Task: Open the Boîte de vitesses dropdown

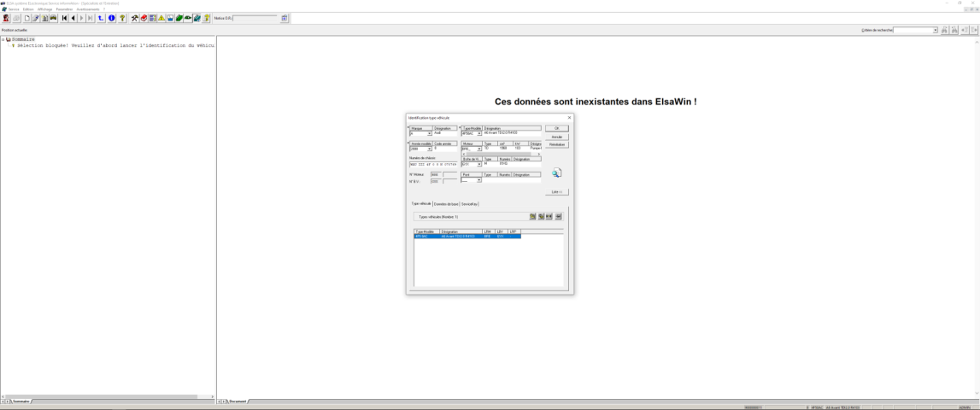Action: coord(479,164)
